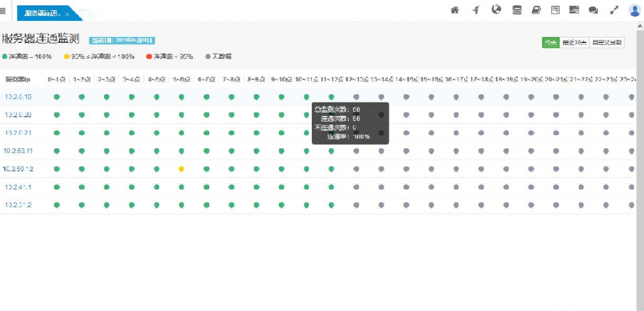
Task: Open the globe icon in header
Action: pos(496,10)
